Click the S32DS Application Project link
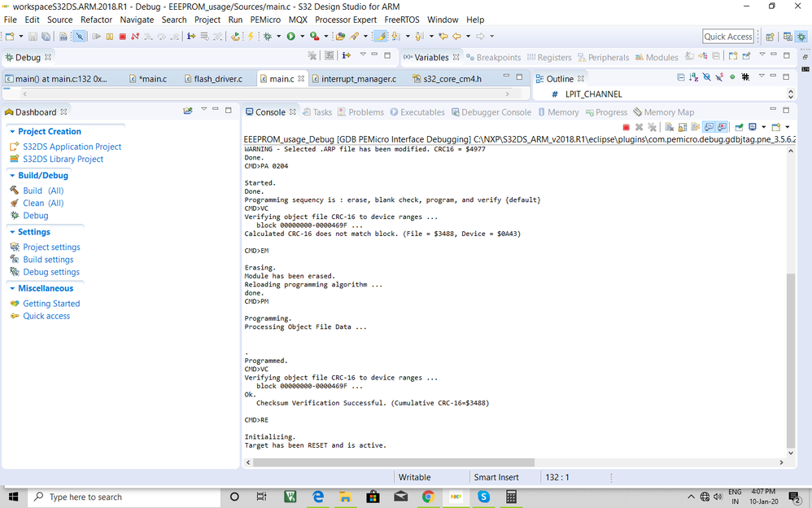This screenshot has width=812, height=508. [72, 147]
